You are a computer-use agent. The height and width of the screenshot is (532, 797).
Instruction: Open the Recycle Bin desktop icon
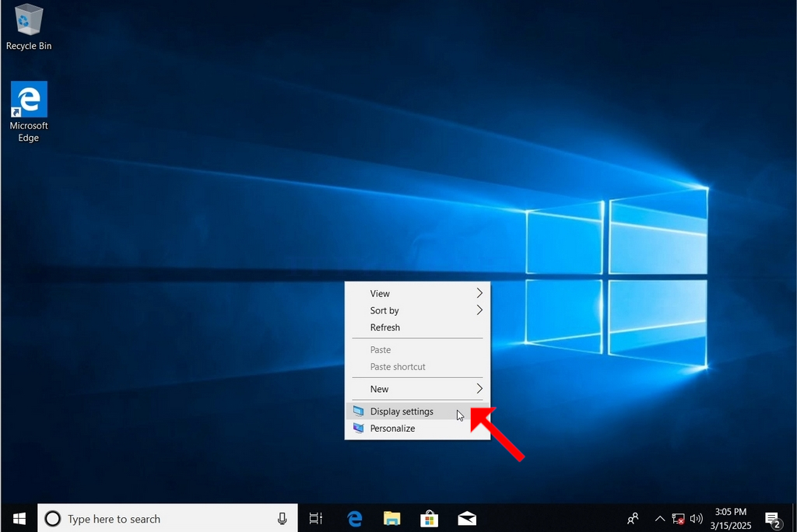(x=29, y=27)
